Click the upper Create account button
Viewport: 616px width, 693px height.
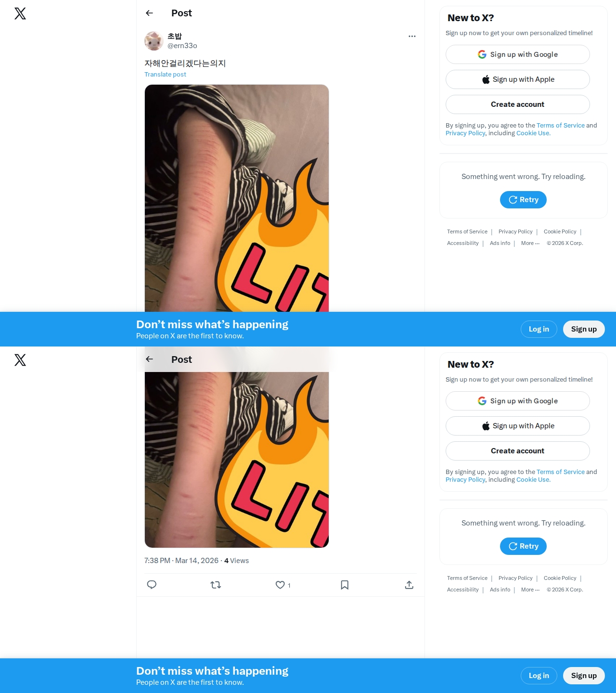pyautogui.click(x=518, y=104)
